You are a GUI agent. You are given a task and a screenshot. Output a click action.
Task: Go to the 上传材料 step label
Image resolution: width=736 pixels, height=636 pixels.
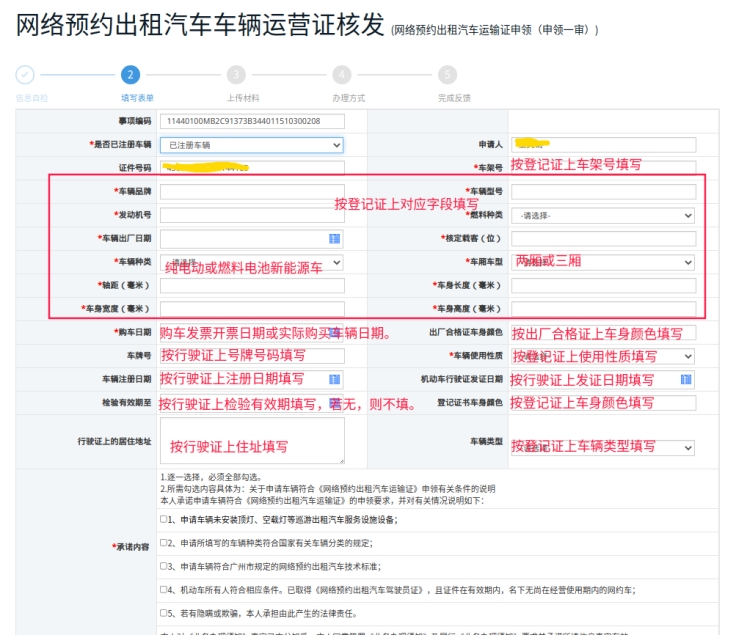(x=242, y=98)
